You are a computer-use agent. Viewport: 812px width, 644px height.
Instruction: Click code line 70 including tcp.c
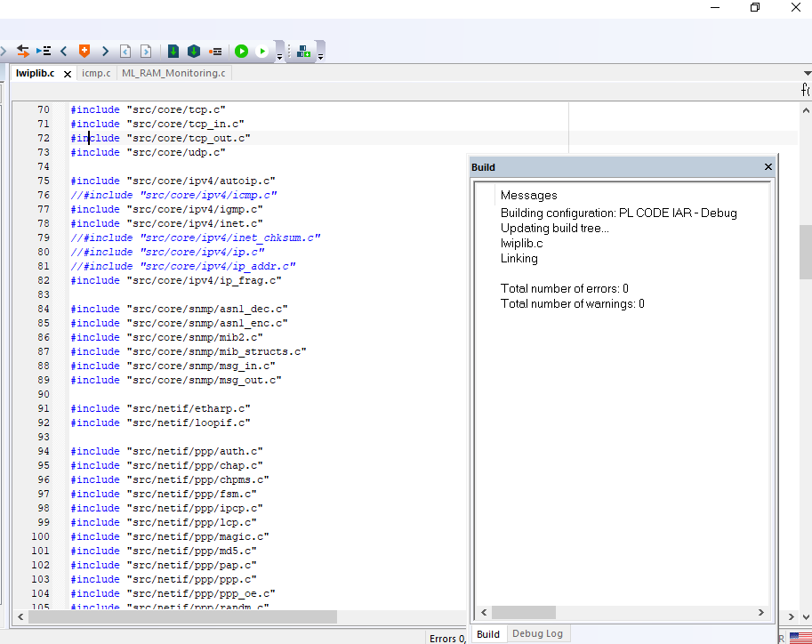tap(149, 109)
